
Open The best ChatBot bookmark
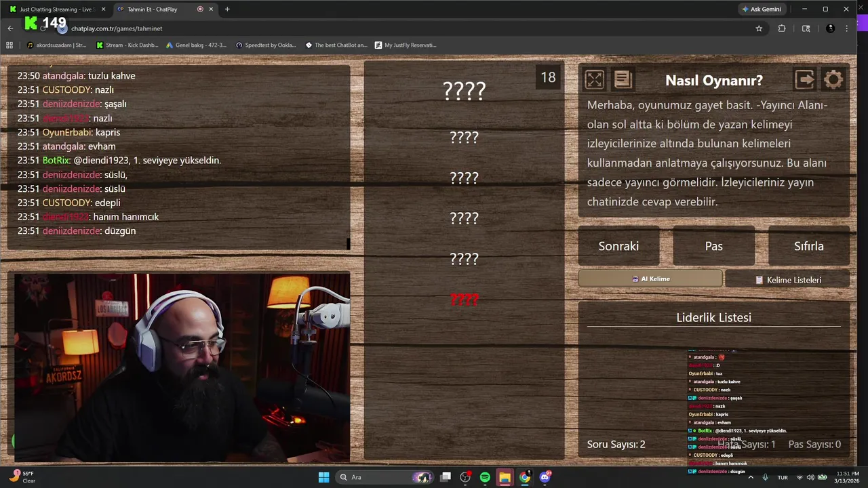[336, 45]
